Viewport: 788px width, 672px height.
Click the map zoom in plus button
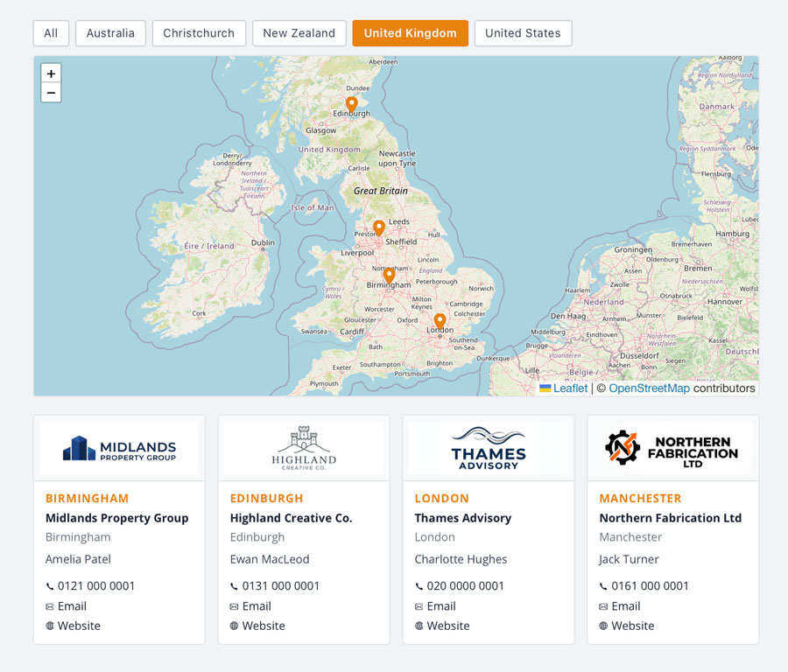[x=51, y=74]
